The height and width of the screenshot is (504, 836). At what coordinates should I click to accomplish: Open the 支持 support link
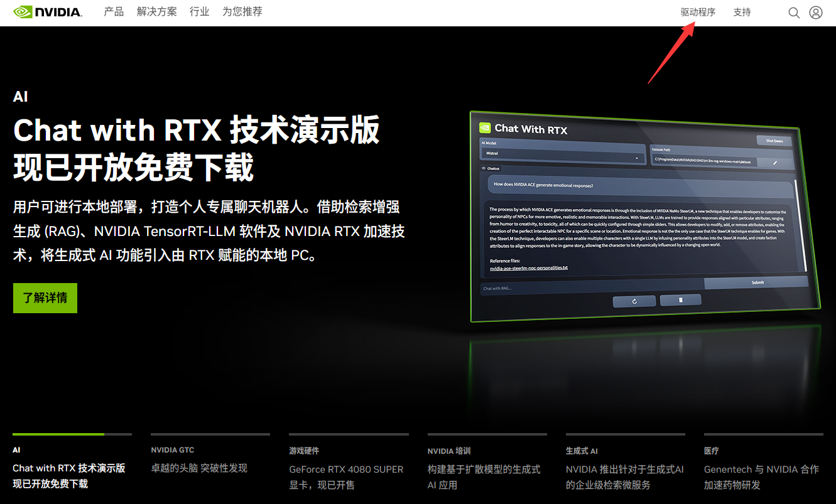[742, 12]
